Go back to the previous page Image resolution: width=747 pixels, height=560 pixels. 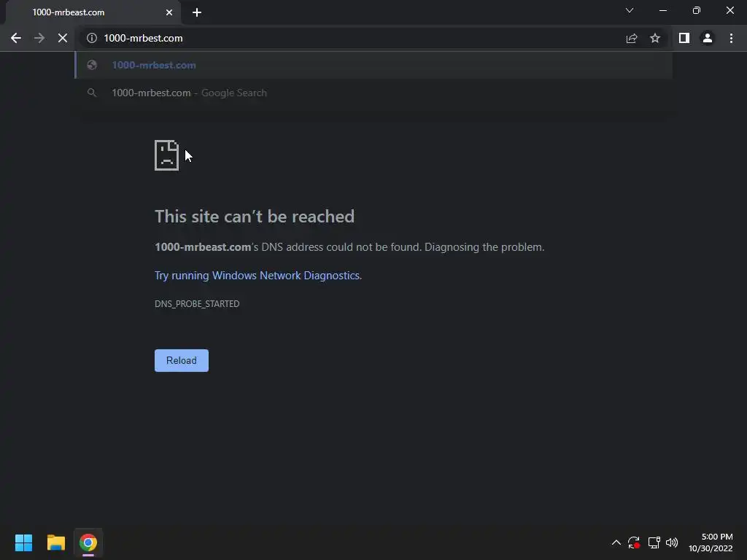pyautogui.click(x=16, y=38)
